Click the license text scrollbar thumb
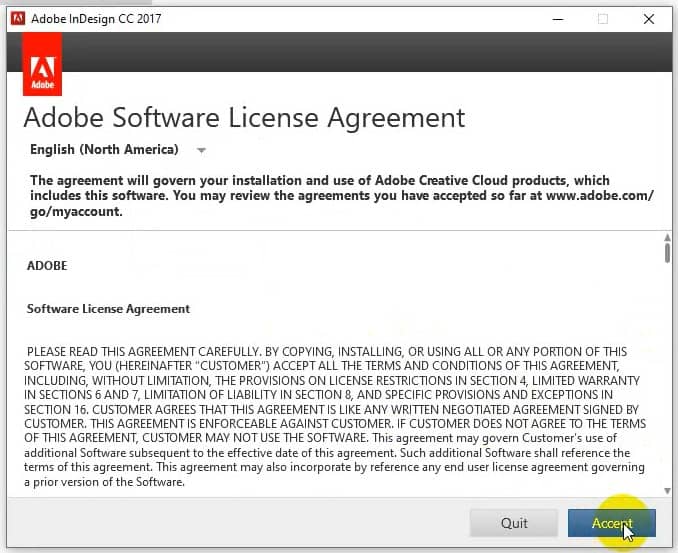Viewport: 678px width, 553px height. (x=667, y=254)
